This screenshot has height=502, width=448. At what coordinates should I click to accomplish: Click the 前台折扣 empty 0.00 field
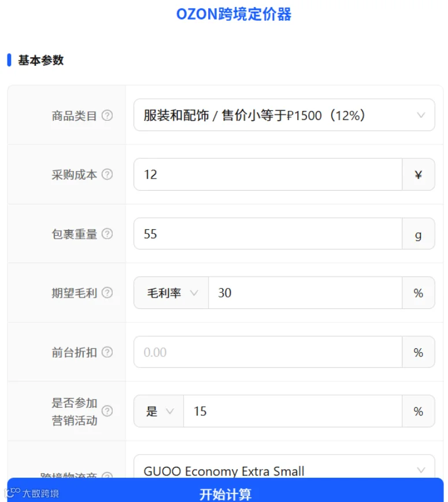pyautogui.click(x=268, y=352)
